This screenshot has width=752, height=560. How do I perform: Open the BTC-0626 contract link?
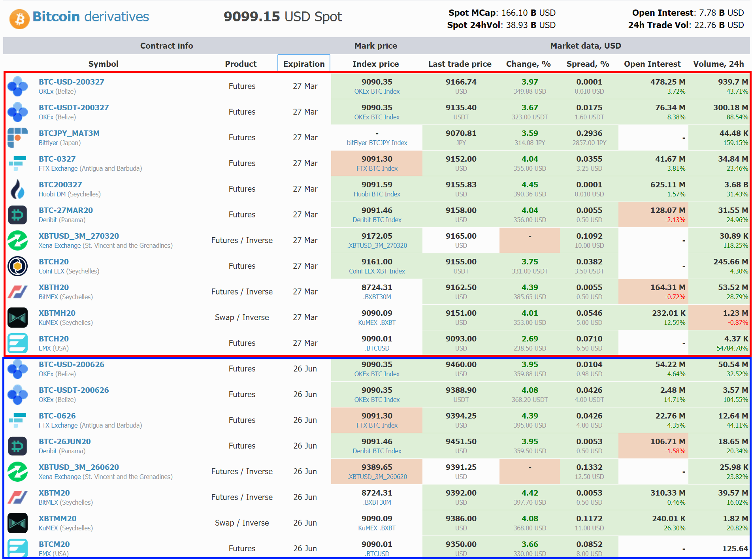(x=57, y=416)
